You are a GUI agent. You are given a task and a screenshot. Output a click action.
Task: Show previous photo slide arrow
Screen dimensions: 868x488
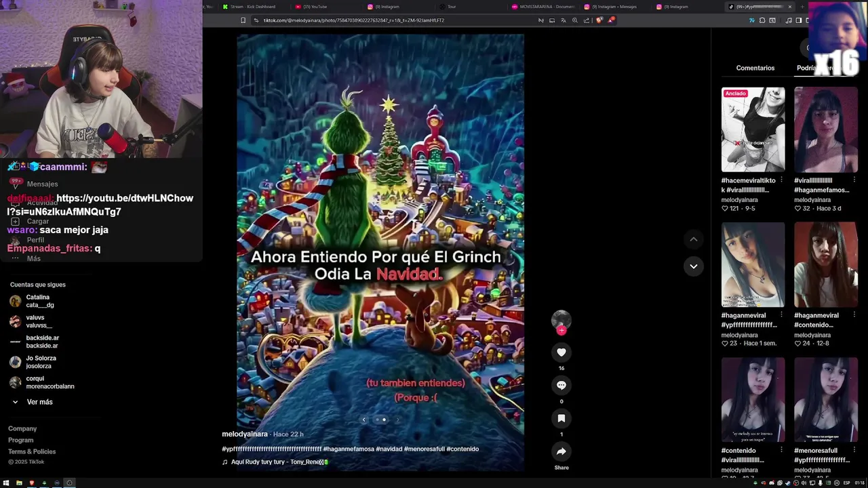pos(363,420)
